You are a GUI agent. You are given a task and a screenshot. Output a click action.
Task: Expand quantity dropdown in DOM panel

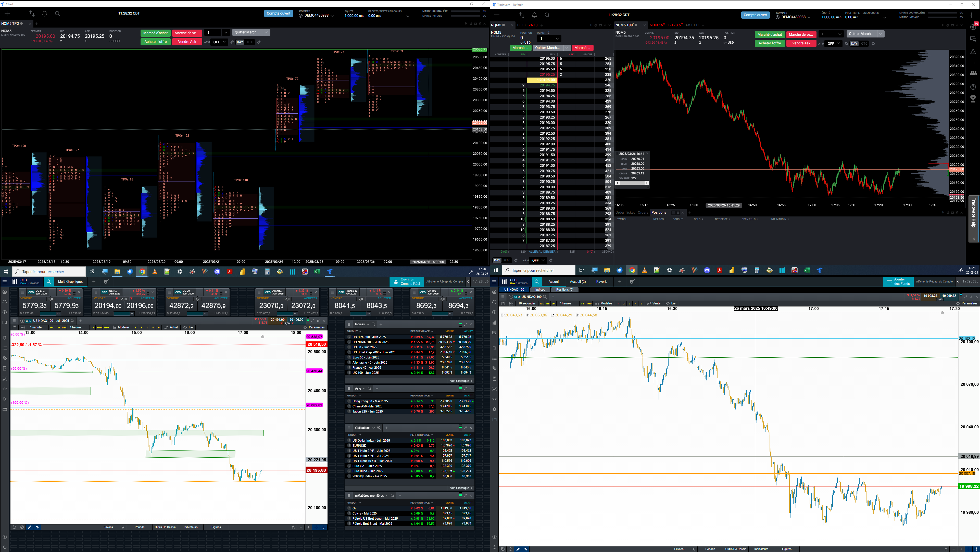(557, 38)
